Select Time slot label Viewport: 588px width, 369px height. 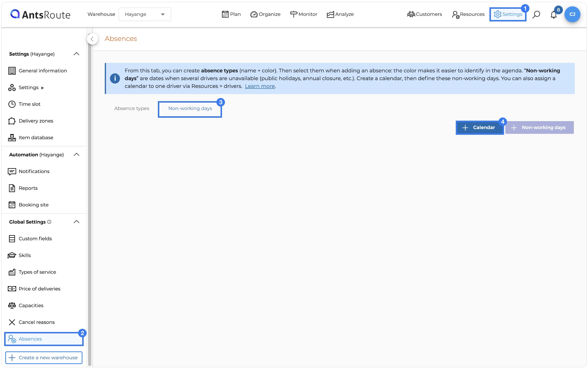click(30, 104)
